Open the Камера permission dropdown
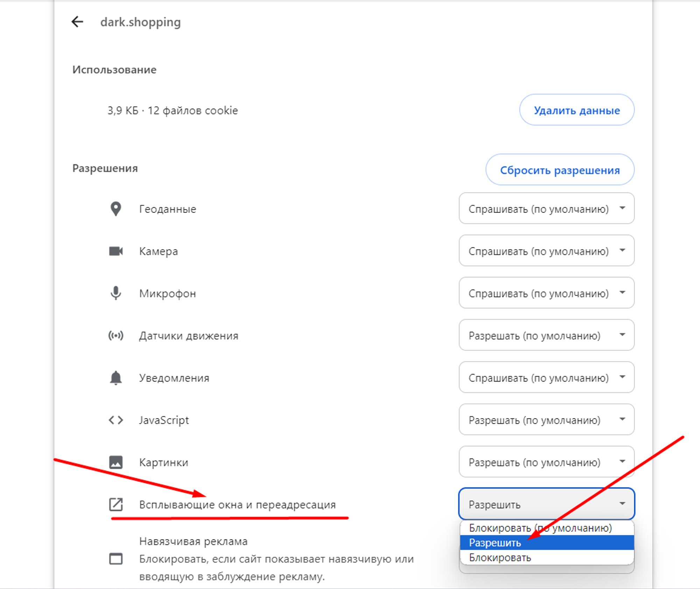 (x=547, y=251)
